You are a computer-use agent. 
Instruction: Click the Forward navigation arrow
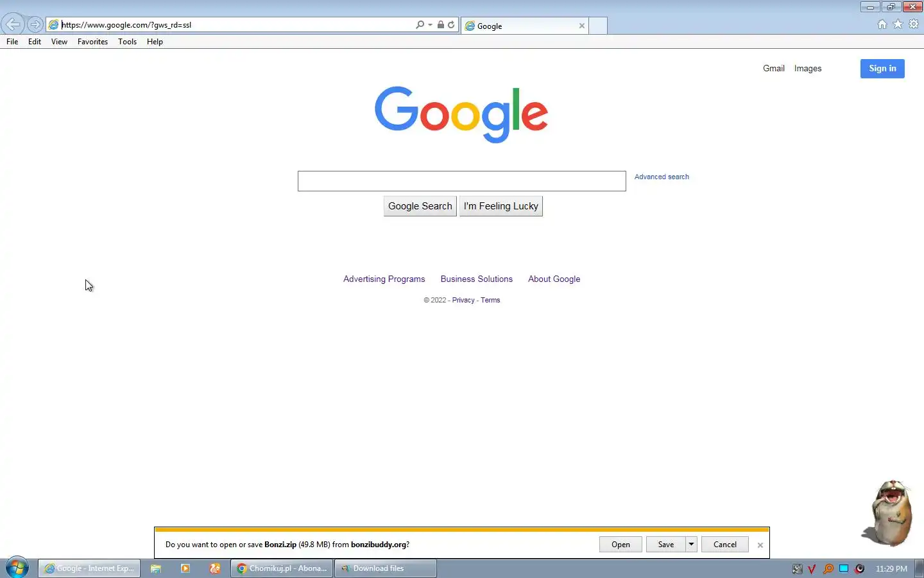(x=35, y=25)
